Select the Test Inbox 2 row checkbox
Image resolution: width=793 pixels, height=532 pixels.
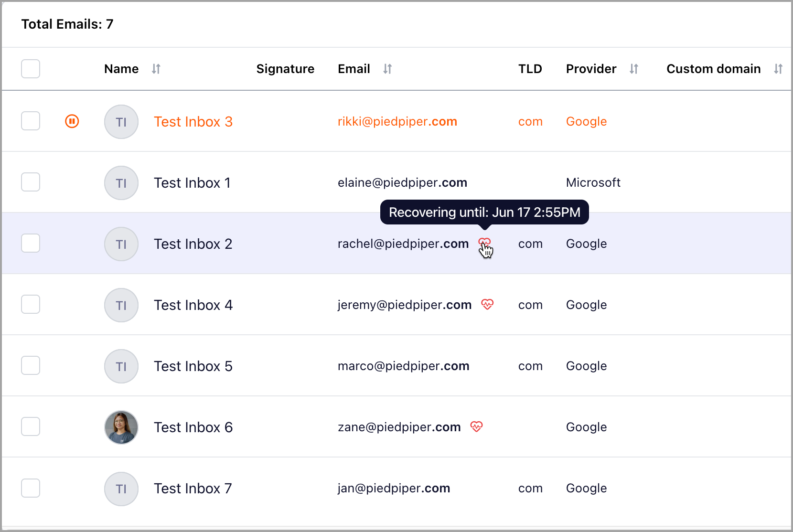[31, 243]
